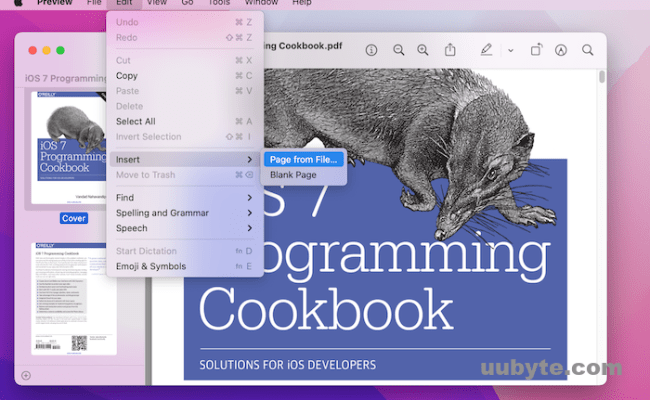Open the Go menu
Viewport: 650px width, 400px height.
pos(187,2)
